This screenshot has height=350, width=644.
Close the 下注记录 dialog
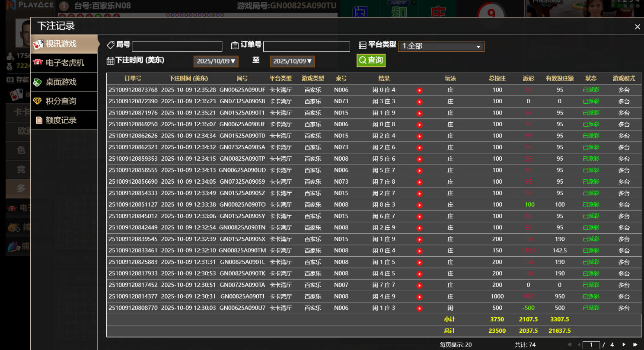coord(637,27)
